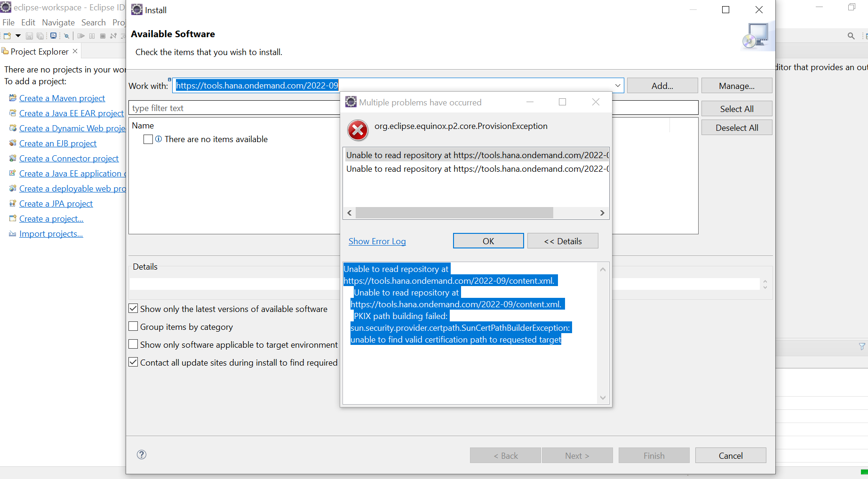This screenshot has width=868, height=479.
Task: Click the Suspend debug toolbar icon
Action: pos(92,36)
